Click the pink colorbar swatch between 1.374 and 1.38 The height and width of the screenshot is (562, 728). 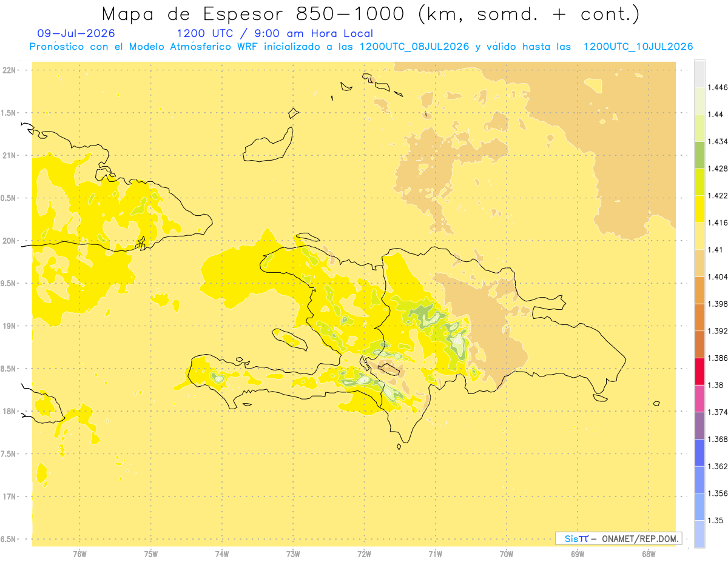point(699,399)
